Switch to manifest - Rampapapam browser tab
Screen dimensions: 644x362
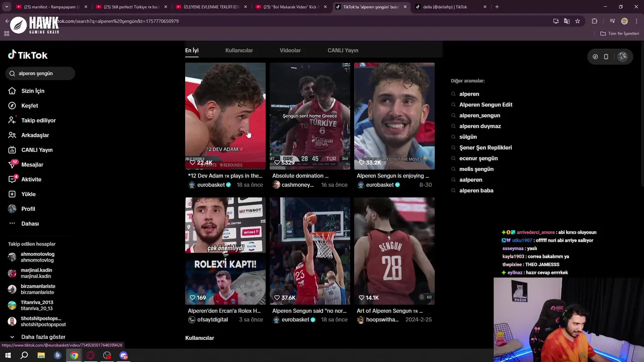52,7
